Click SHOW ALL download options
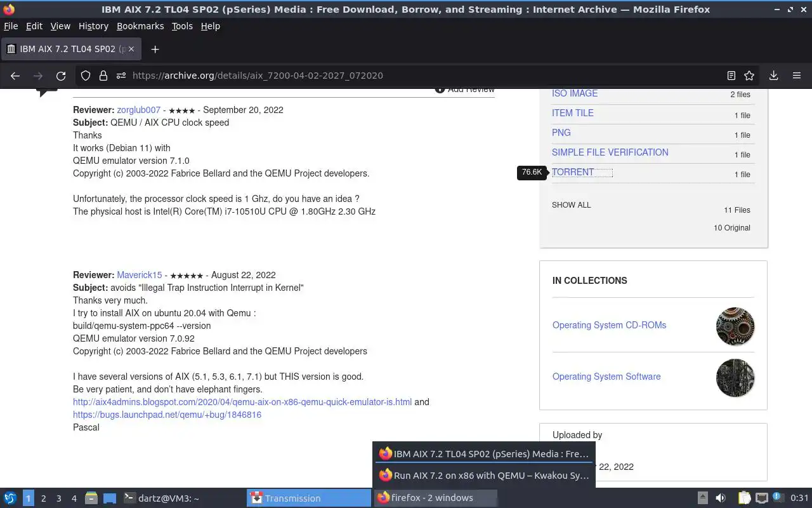Screen dimensions: 812x508 (x=571, y=205)
